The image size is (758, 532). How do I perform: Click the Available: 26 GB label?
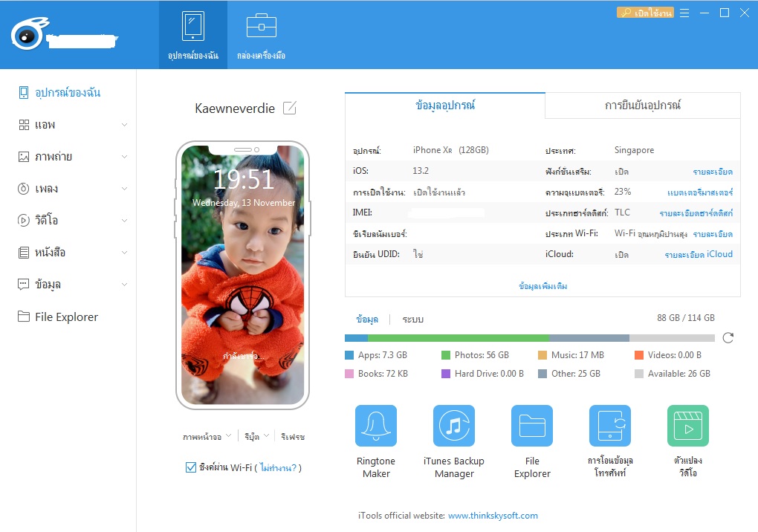click(x=678, y=374)
